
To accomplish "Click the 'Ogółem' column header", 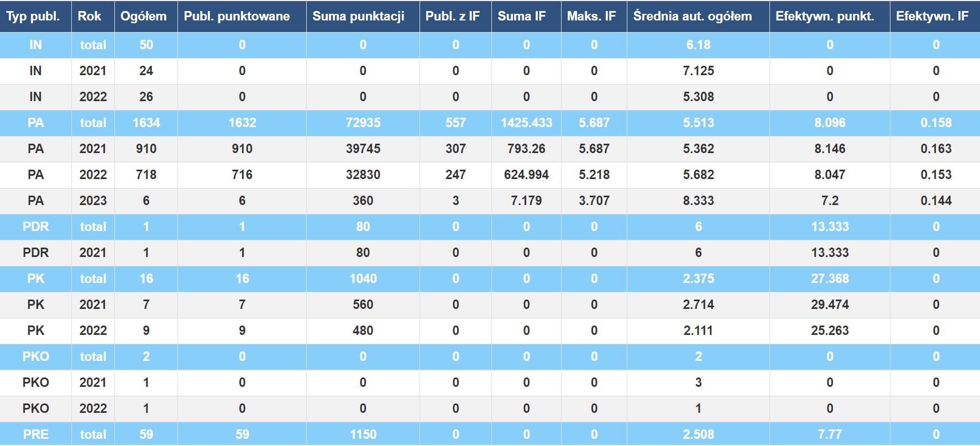I will [x=144, y=16].
